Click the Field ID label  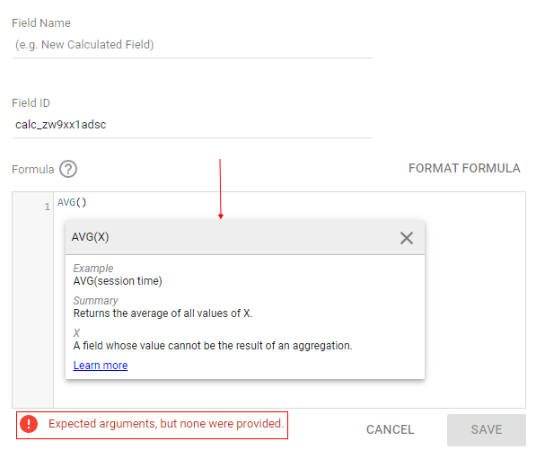[x=31, y=103]
